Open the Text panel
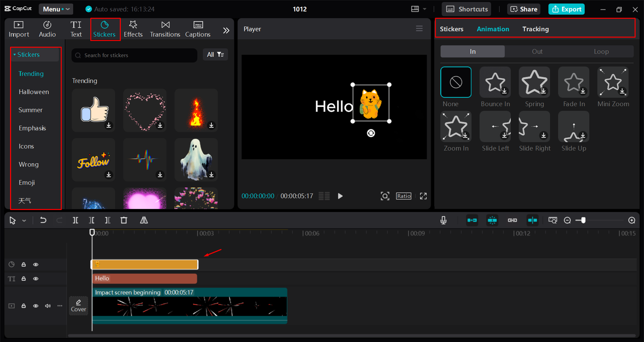This screenshot has height=342, width=644. (x=76, y=29)
